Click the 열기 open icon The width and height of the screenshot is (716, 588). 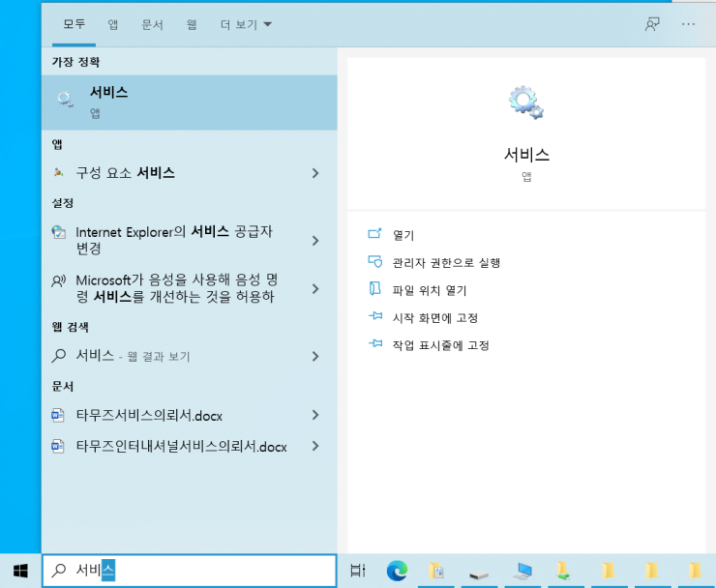[x=374, y=234]
